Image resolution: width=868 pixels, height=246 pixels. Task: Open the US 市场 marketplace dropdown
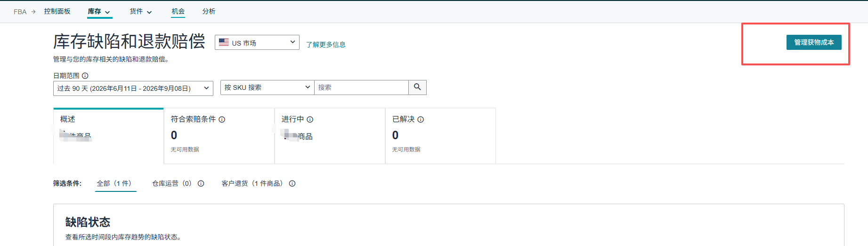pos(257,42)
